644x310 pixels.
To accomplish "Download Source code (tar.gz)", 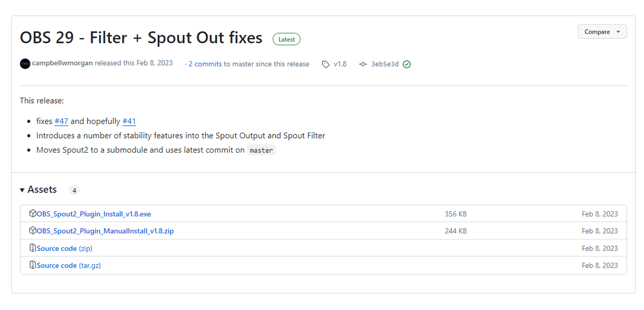I will click(x=69, y=265).
